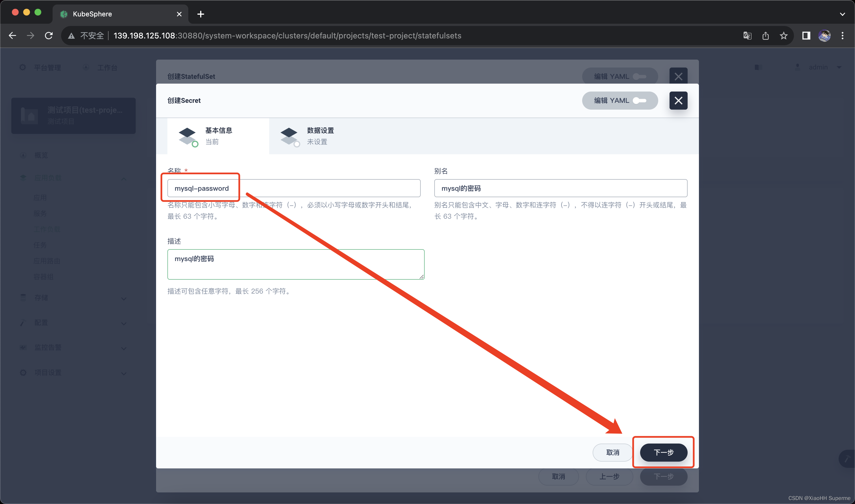
Task: Close the 创建Secret dialog with X
Action: point(678,101)
